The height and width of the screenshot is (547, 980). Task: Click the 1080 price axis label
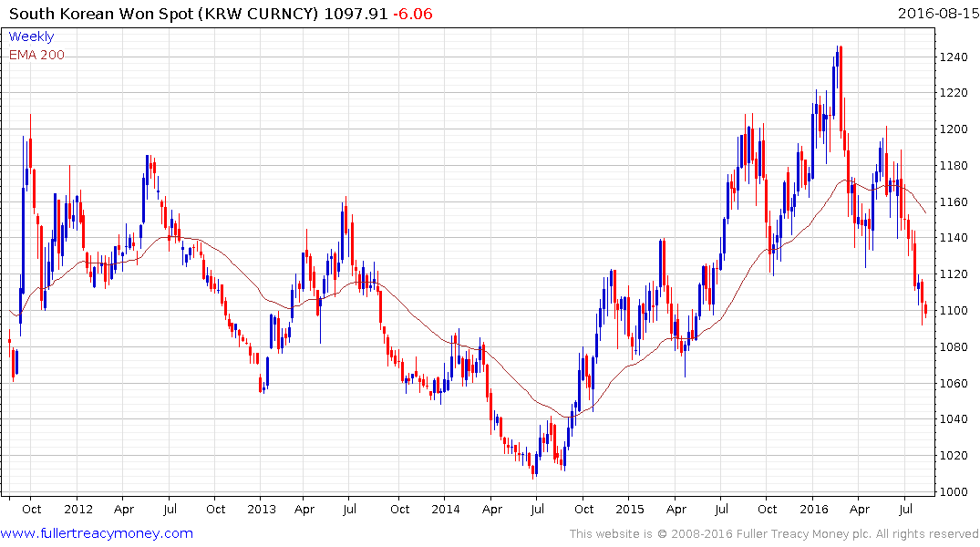[954, 347]
